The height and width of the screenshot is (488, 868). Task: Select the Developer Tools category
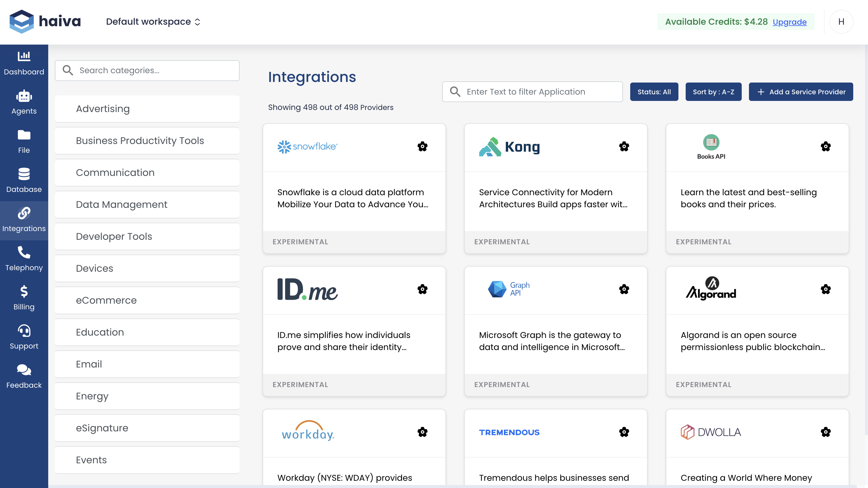coord(147,236)
